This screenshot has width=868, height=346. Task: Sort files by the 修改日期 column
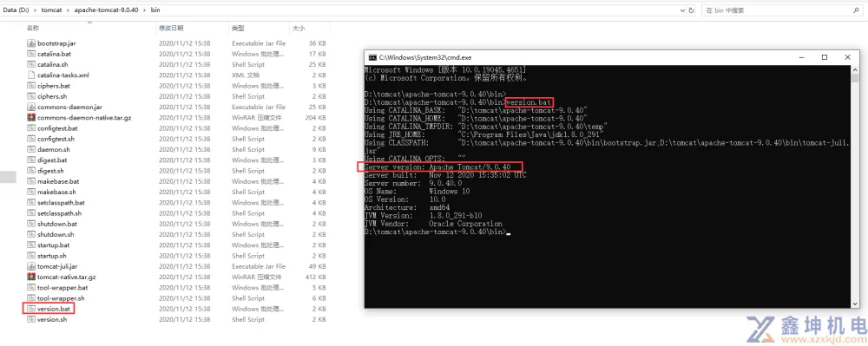171,28
